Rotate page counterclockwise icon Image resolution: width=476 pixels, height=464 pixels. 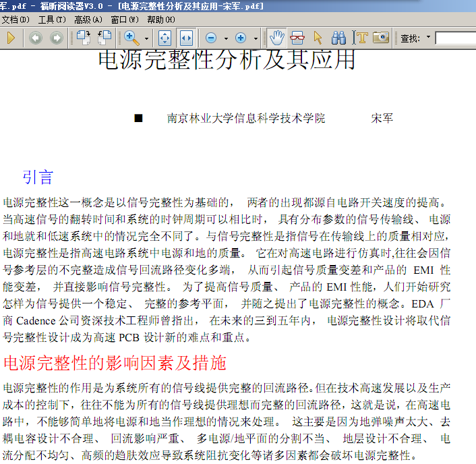(x=105, y=38)
